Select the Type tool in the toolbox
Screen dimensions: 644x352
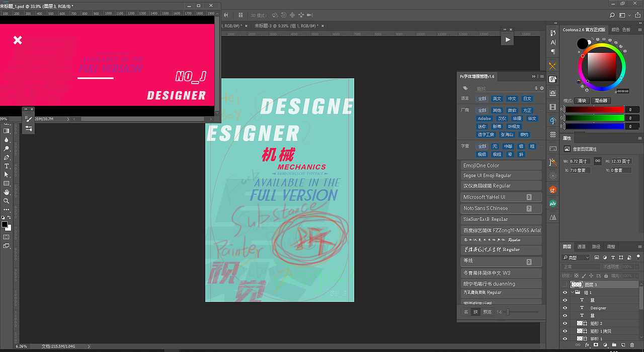[x=7, y=166]
